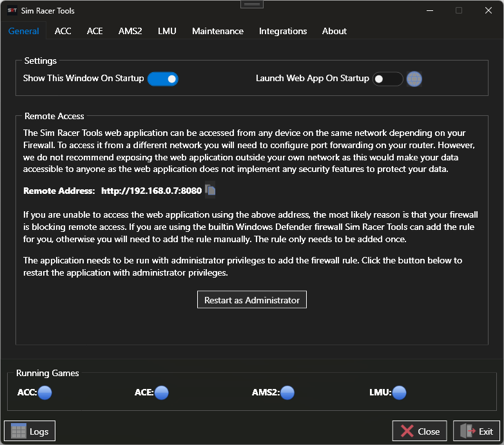Click the window top drag handle grip
Viewport: 504px width, 445px height.
(252, 4)
